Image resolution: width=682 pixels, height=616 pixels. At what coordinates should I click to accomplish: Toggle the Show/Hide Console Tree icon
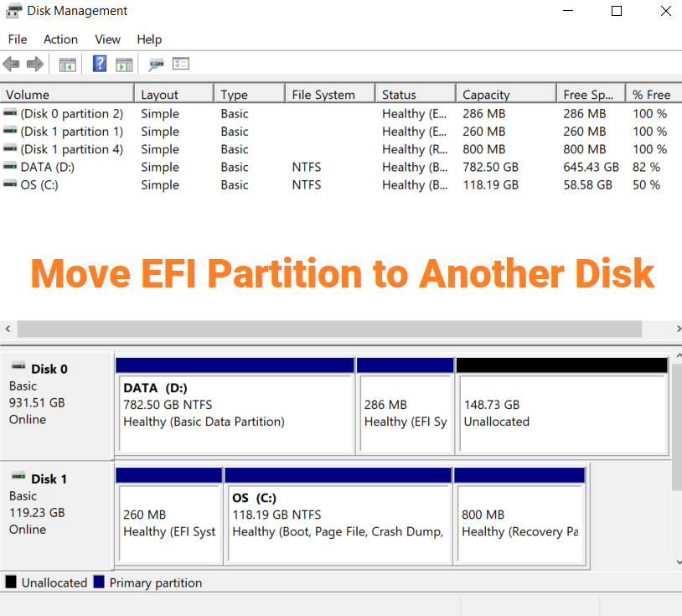[x=67, y=64]
